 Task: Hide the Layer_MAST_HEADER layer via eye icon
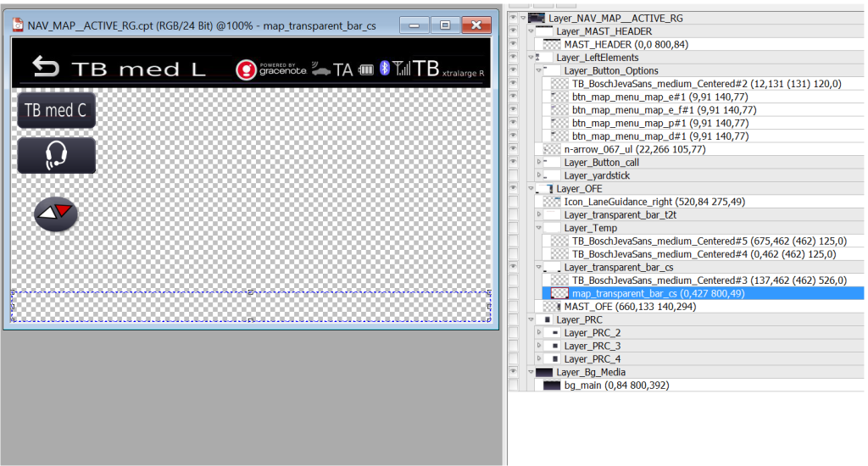click(x=513, y=31)
